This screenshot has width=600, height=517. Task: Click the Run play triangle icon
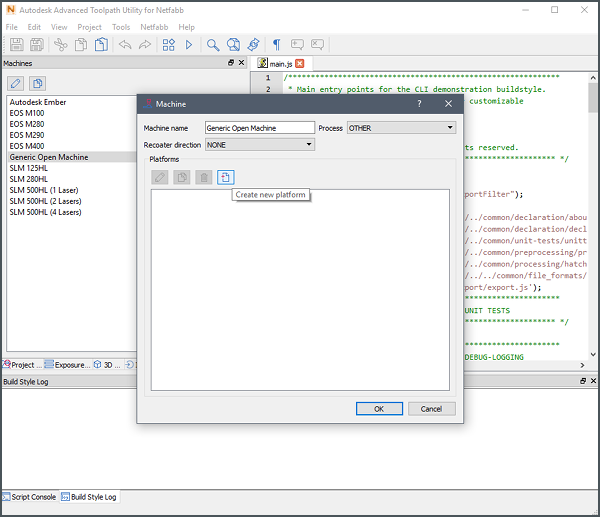point(189,45)
